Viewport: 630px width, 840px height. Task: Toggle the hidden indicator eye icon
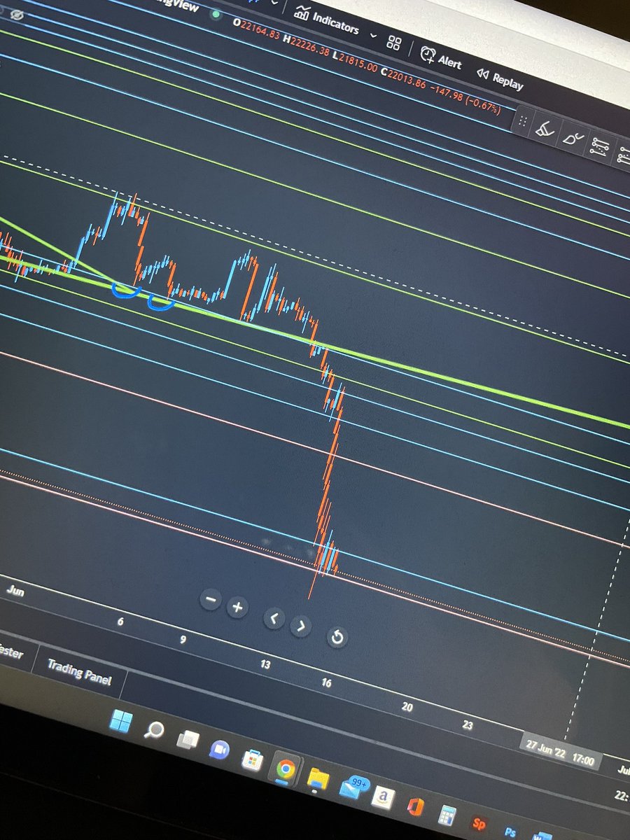pyautogui.click(x=17, y=14)
